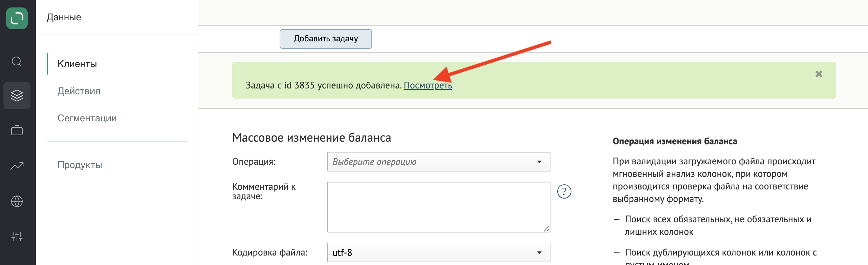Focus the Комментарий к задаче text area
This screenshot has height=265, width=868.
[x=438, y=207]
